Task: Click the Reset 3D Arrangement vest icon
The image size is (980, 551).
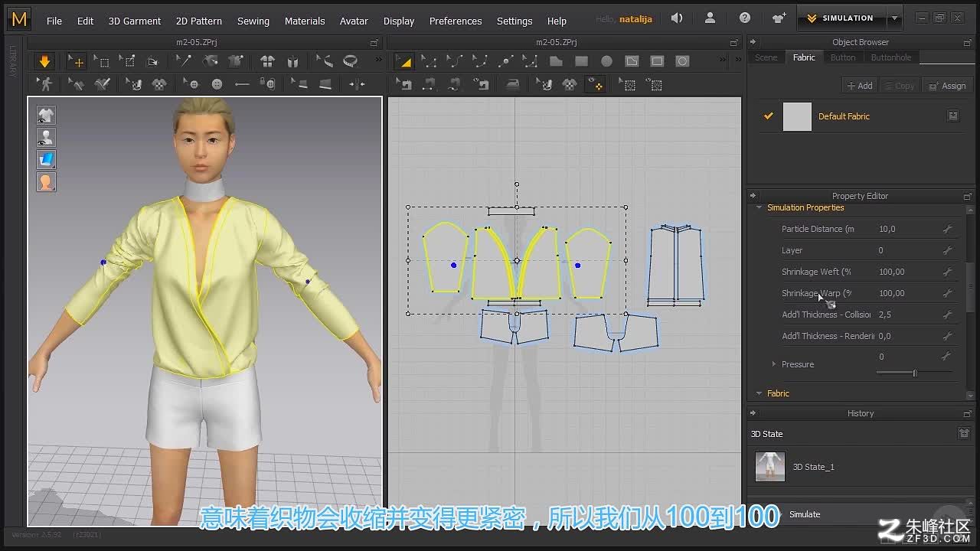Action: point(292,61)
